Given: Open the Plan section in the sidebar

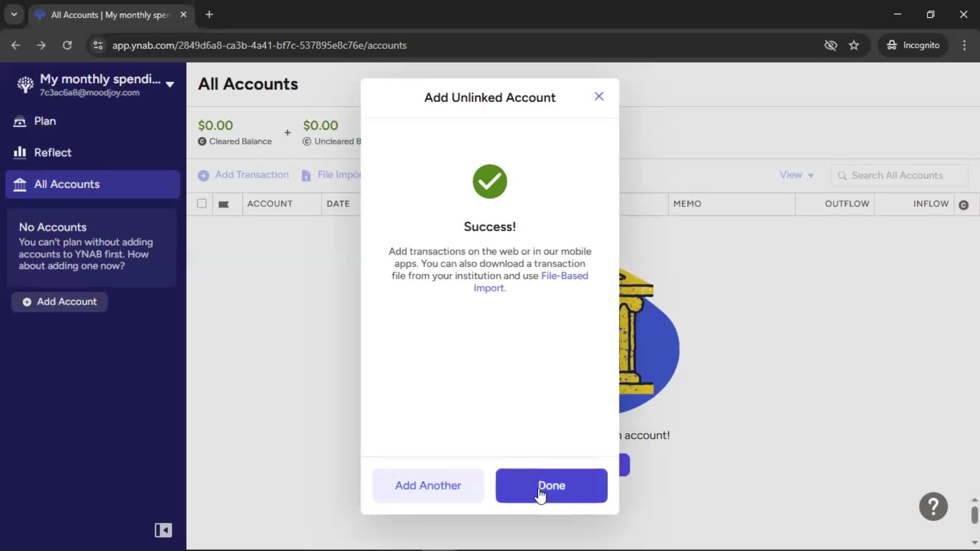Looking at the screenshot, I should click(x=92, y=121).
